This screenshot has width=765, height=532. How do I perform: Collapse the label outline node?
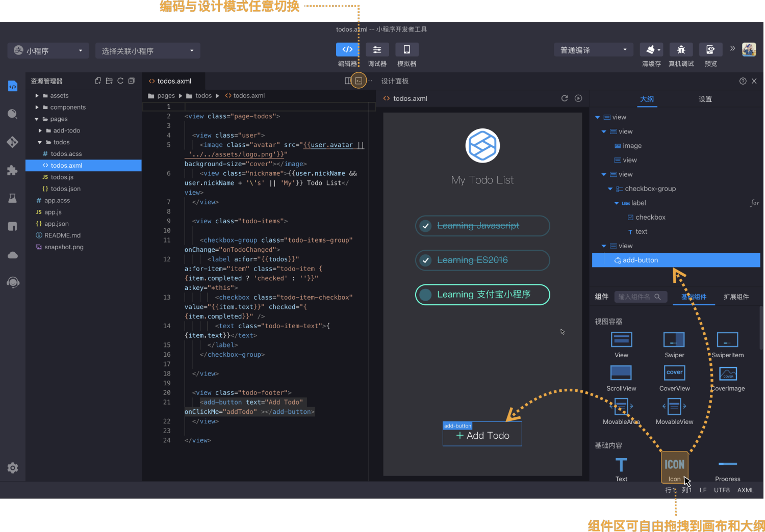pyautogui.click(x=616, y=203)
